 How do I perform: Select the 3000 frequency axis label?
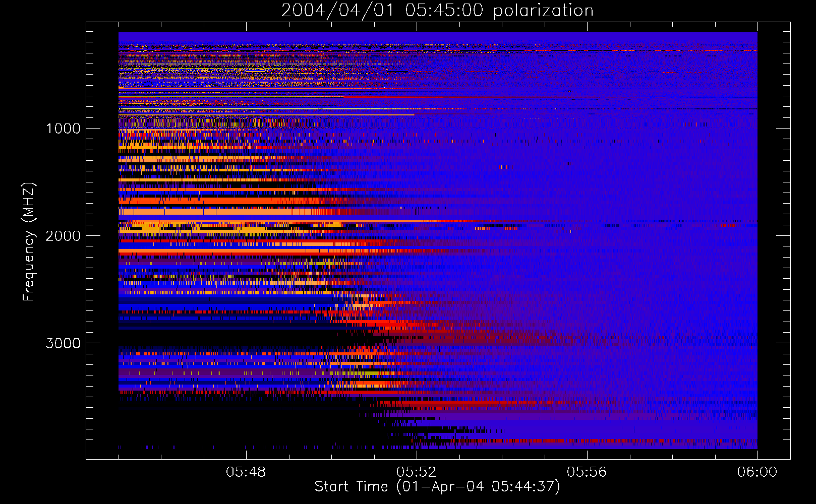pyautogui.click(x=63, y=343)
